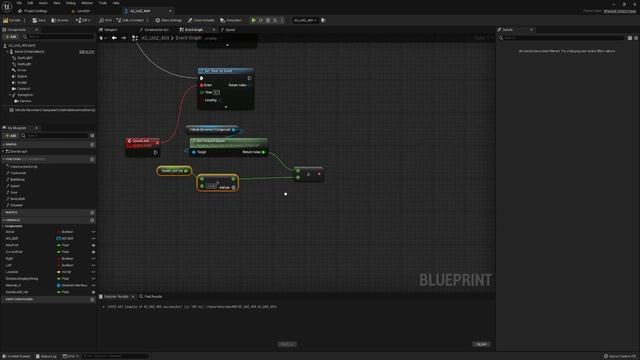Image resolution: width=640 pixels, height=360 pixels.
Task: Start Simulation from the toolbar
Action: (x=231, y=20)
